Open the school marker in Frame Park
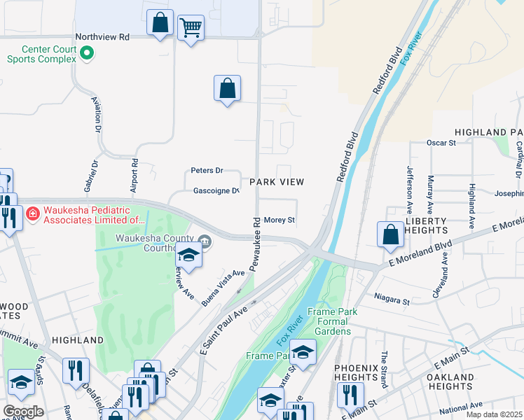524x420 pixels. [x=303, y=352]
